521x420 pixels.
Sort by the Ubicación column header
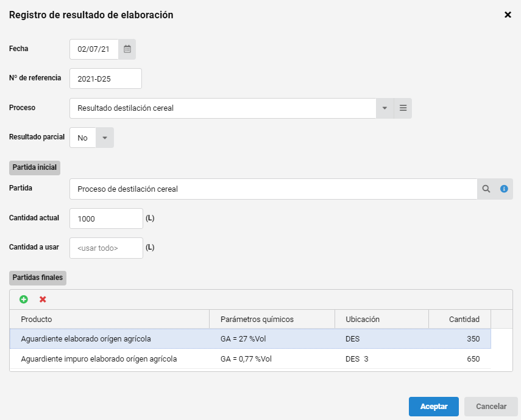(382, 320)
